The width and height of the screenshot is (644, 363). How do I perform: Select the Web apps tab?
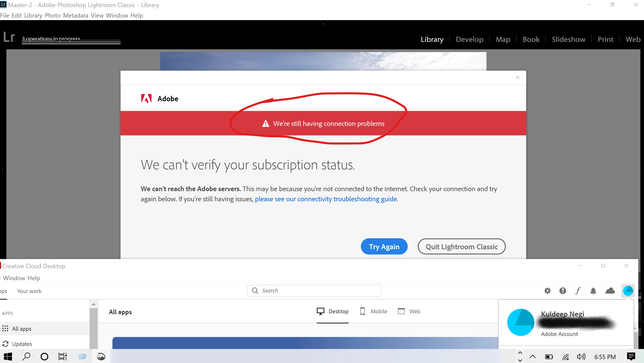coord(409,311)
